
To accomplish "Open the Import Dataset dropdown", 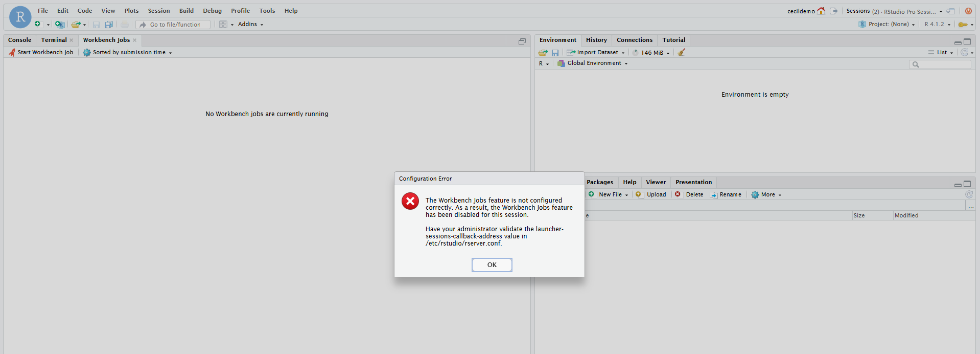I will pos(596,52).
